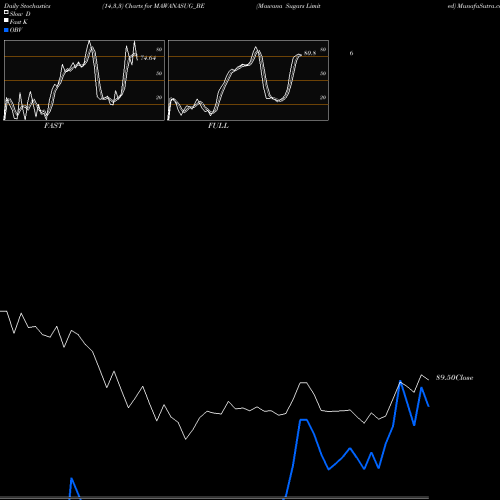
Task: Click the 80 level label on FAST chart
Action: tap(159, 49)
